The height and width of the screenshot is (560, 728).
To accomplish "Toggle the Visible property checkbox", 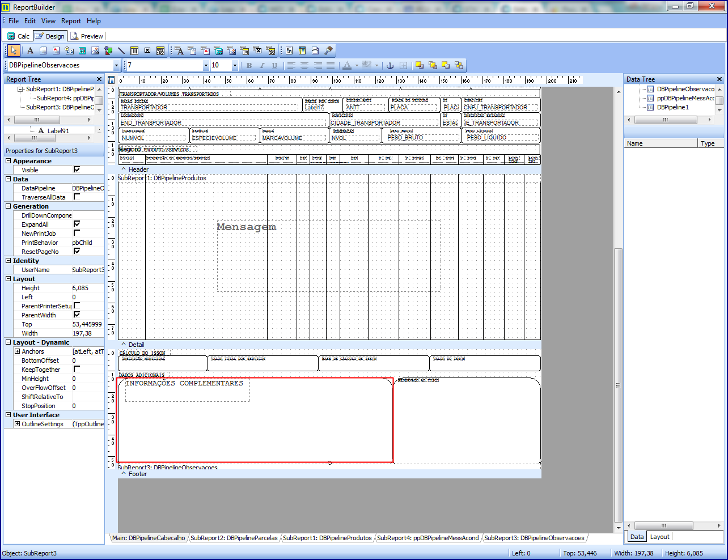I will click(77, 169).
